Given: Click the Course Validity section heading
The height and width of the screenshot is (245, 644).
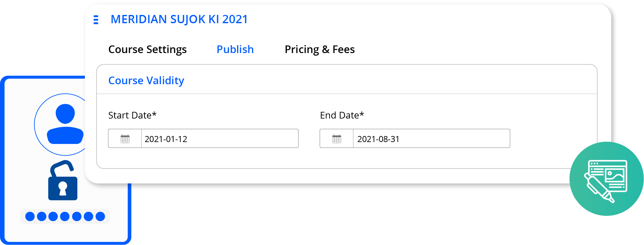Looking at the screenshot, I should click(x=146, y=81).
